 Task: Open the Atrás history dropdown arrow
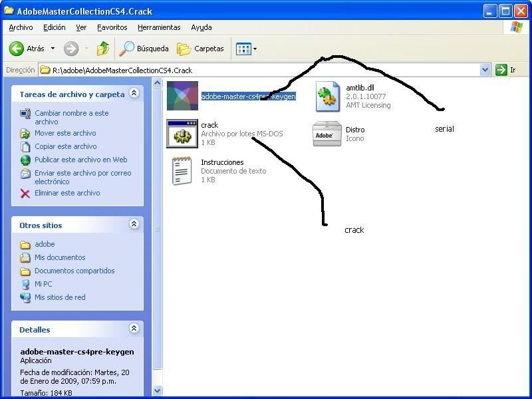coord(53,49)
